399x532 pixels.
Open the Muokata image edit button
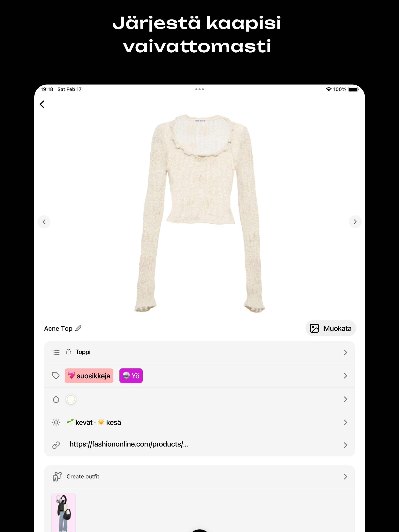[331, 328]
